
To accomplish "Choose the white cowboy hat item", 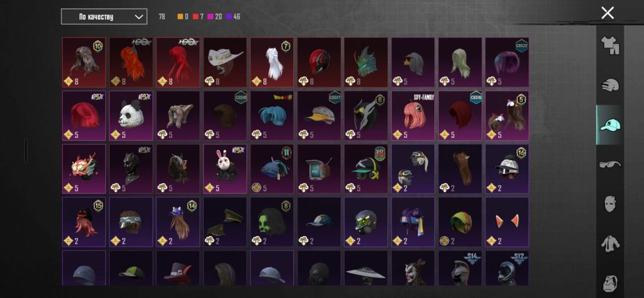I will (225, 63).
